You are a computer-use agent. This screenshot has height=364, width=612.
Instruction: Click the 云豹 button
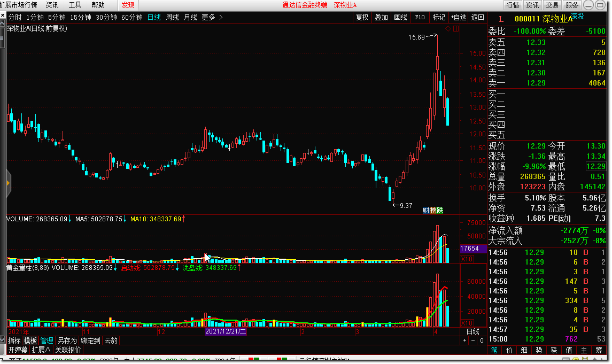(x=111, y=340)
